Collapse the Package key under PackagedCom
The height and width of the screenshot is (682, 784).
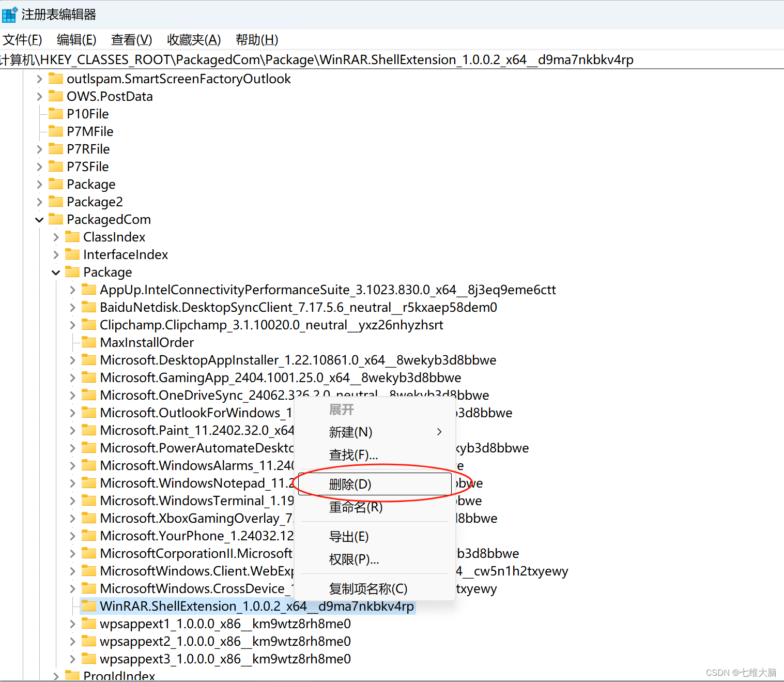click(x=56, y=272)
